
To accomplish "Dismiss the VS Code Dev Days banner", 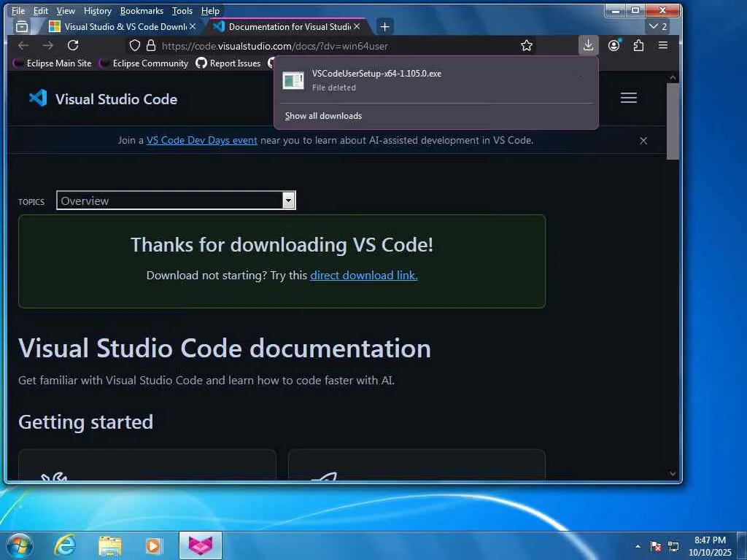I will [x=643, y=141].
